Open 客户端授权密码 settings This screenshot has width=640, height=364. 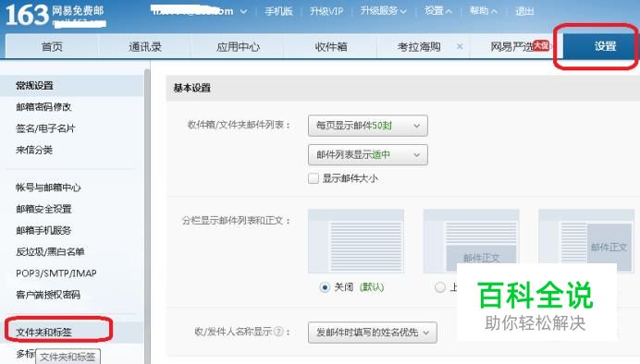[x=48, y=295]
